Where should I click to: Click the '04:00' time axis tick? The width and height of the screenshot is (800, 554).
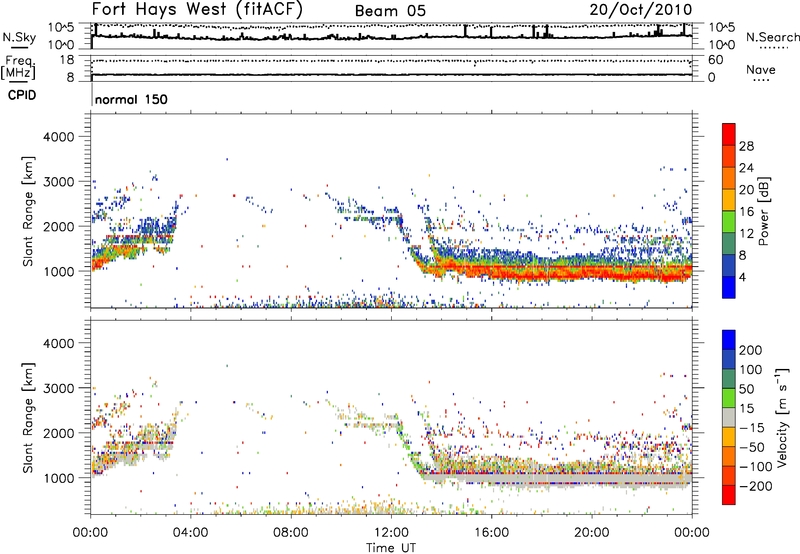point(191,533)
